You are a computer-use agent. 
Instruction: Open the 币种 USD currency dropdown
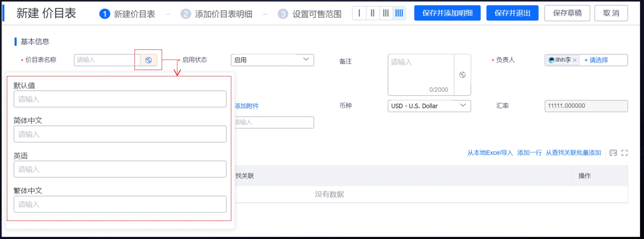429,106
